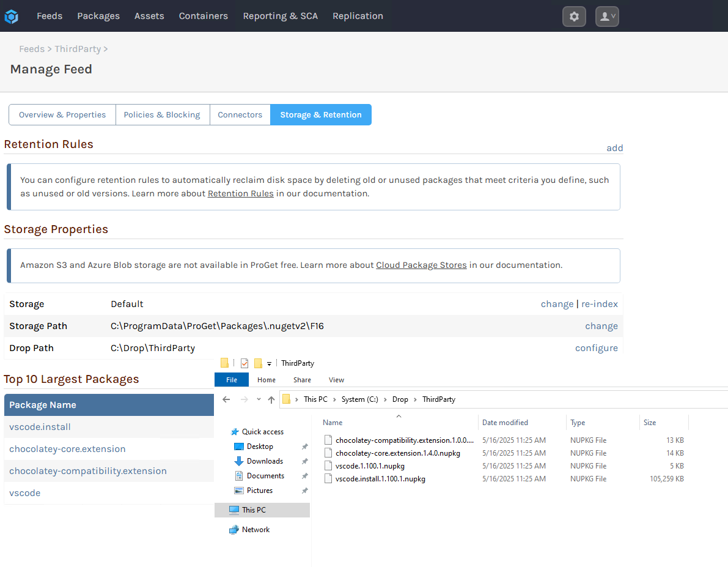Open the administration gear settings
728x567 pixels.
pyautogui.click(x=574, y=17)
